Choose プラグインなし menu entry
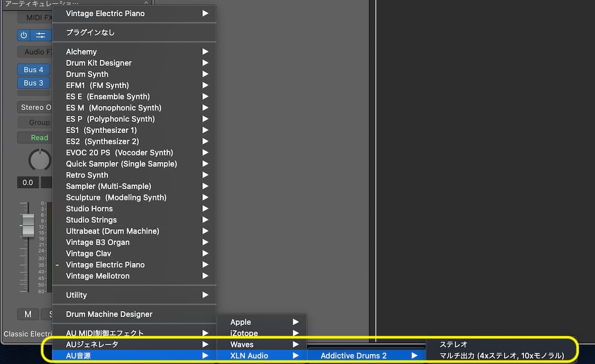The image size is (595, 364). pyautogui.click(x=135, y=33)
